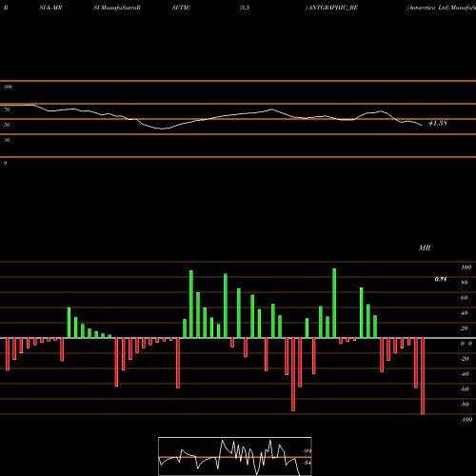The width and height of the screenshot is (476, 476).
Task: Click the RSI axis label 70
Action: click(x=7, y=109)
